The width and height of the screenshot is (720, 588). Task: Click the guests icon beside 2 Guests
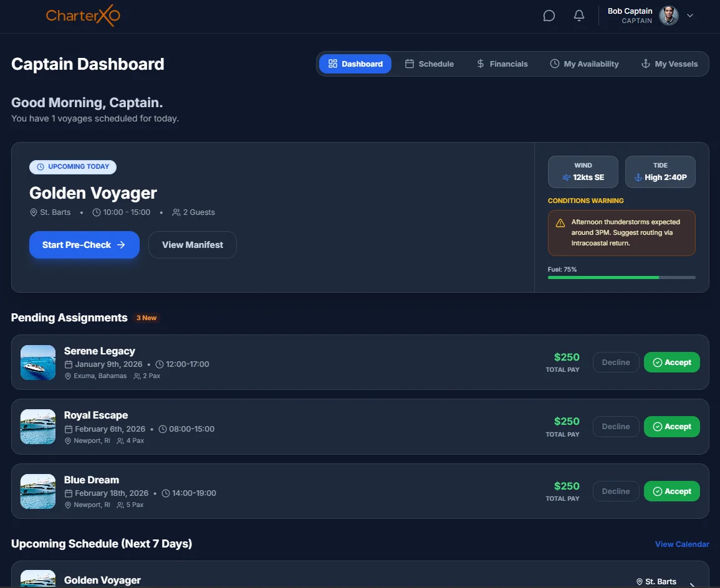point(176,212)
